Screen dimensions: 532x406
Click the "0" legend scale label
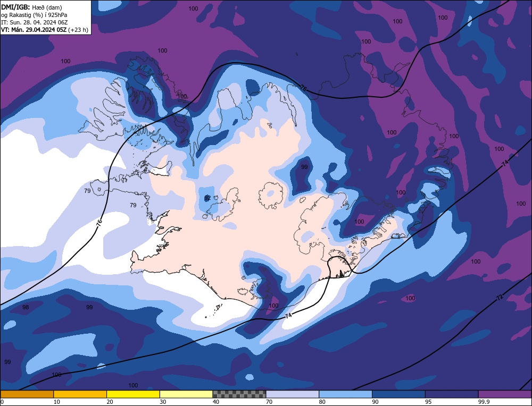coord(2,402)
